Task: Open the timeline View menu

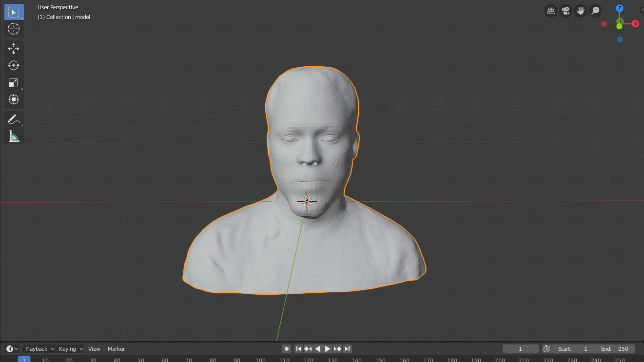Action: [x=94, y=349]
